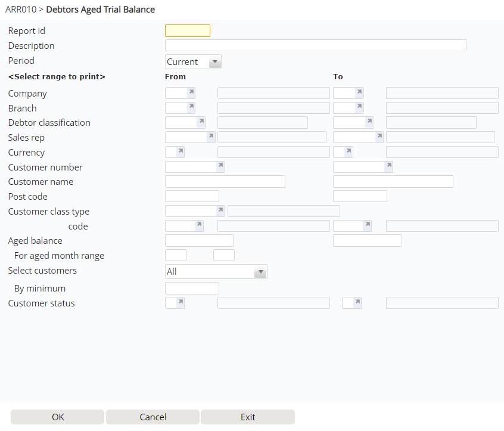Click Sales rep From lookup icon
Screen dimensions: 504x431
coord(210,137)
